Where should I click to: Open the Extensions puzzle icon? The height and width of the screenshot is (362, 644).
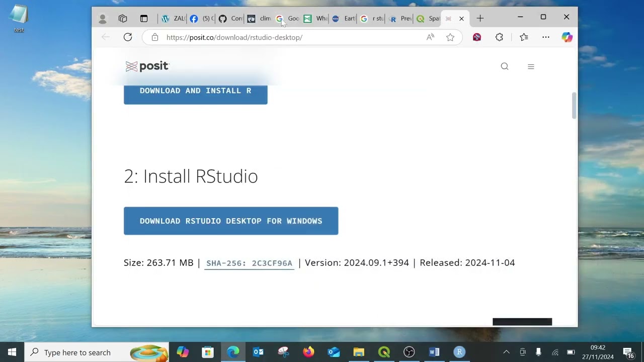click(x=499, y=37)
